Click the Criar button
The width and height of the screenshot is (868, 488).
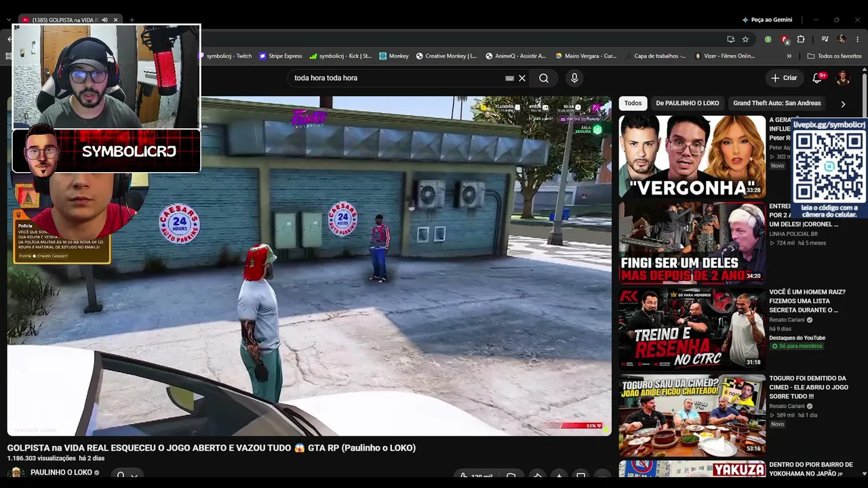pos(784,78)
